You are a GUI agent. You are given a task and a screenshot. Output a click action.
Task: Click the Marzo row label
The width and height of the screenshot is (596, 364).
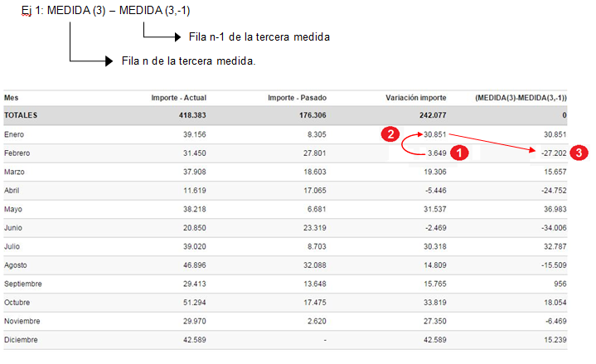[15, 172]
